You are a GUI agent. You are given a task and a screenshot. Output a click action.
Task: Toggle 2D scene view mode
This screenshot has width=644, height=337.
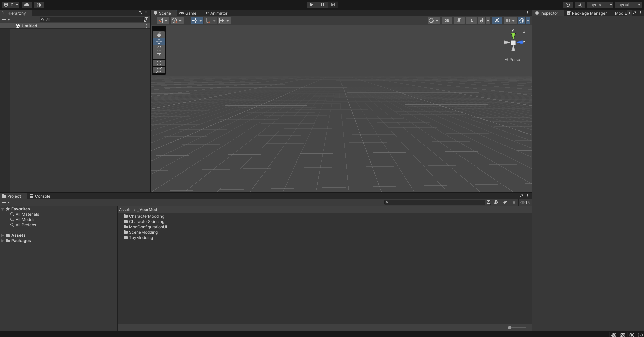[447, 21]
